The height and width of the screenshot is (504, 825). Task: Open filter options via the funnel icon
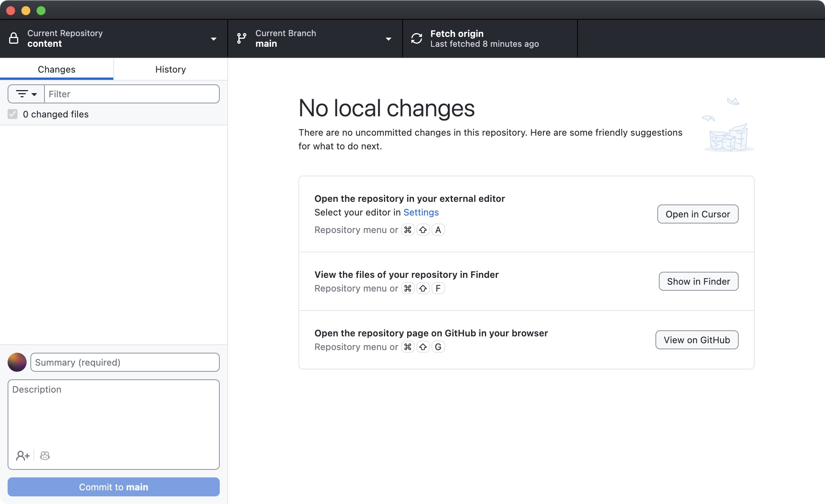23,94
